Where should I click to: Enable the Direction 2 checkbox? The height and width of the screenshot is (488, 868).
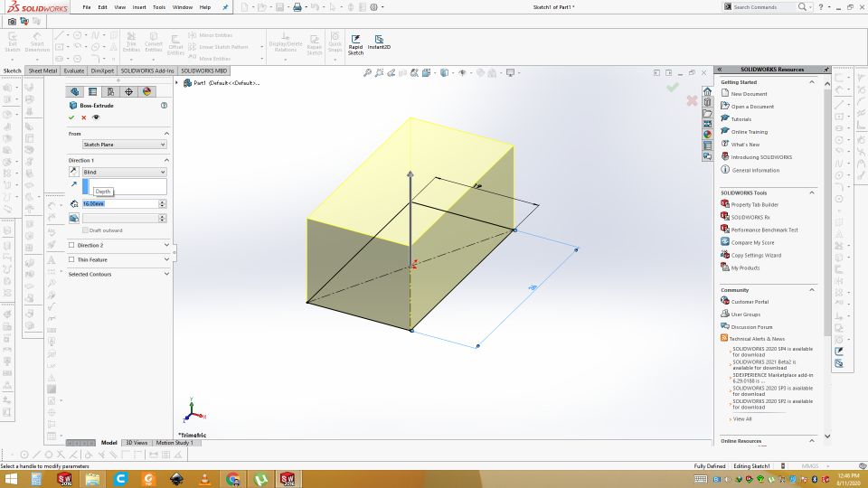(71, 245)
